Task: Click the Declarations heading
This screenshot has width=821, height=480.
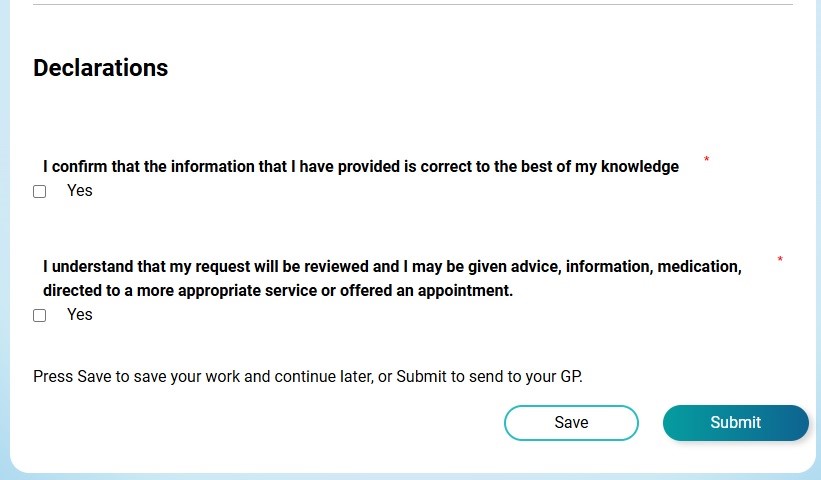Action: tap(100, 68)
